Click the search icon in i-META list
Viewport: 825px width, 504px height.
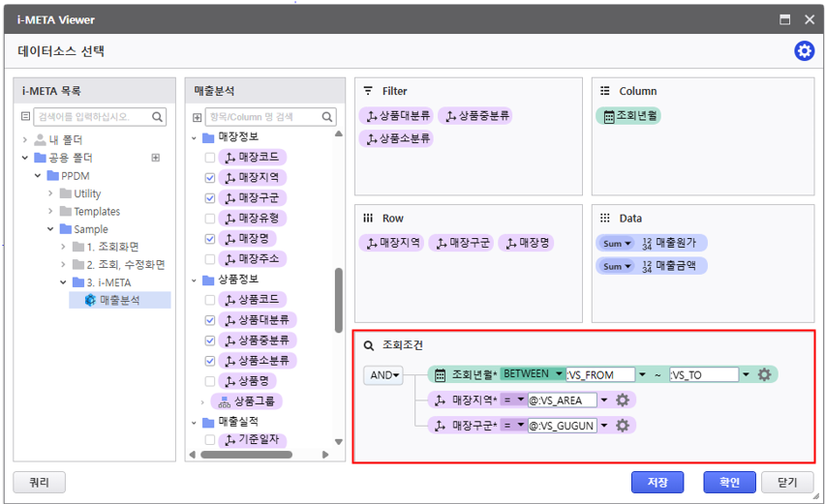coord(158,117)
